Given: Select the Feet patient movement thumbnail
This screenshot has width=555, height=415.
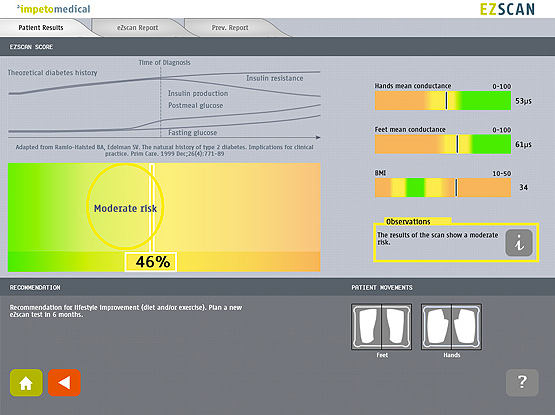Looking at the screenshot, I should point(382,326).
